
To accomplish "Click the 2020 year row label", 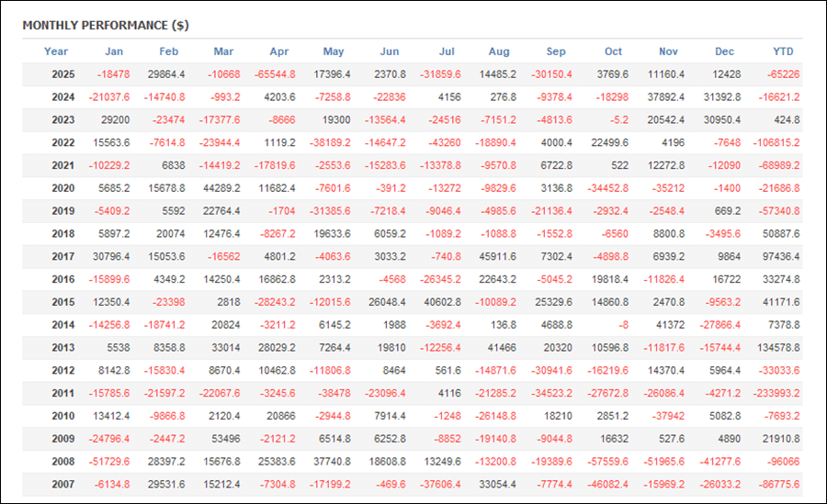I will pos(62,188).
